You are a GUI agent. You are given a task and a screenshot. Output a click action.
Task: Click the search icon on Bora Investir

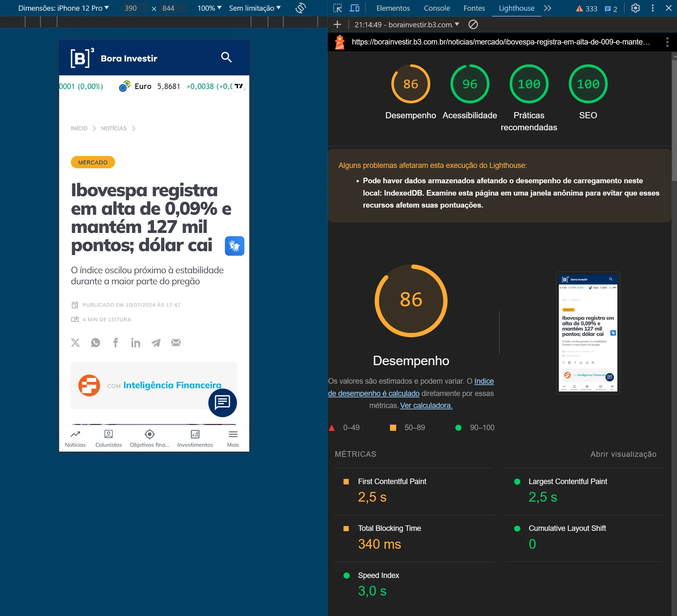[227, 57]
